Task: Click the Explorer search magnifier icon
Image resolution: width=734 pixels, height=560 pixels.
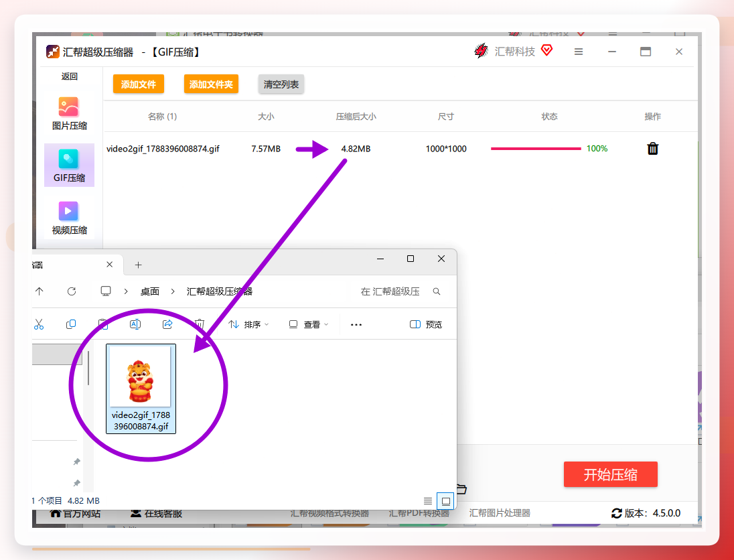Action: (436, 291)
